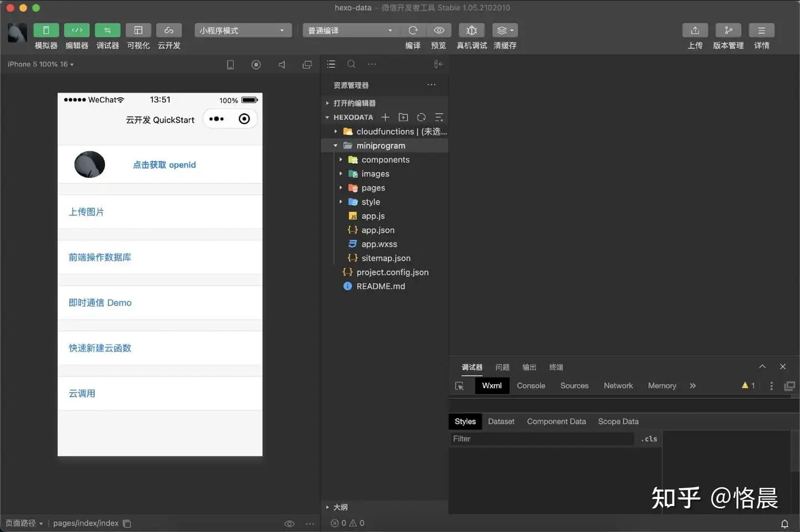Image resolution: width=800 pixels, height=532 pixels.
Task: Click the phone rotate device icon
Action: click(230, 64)
